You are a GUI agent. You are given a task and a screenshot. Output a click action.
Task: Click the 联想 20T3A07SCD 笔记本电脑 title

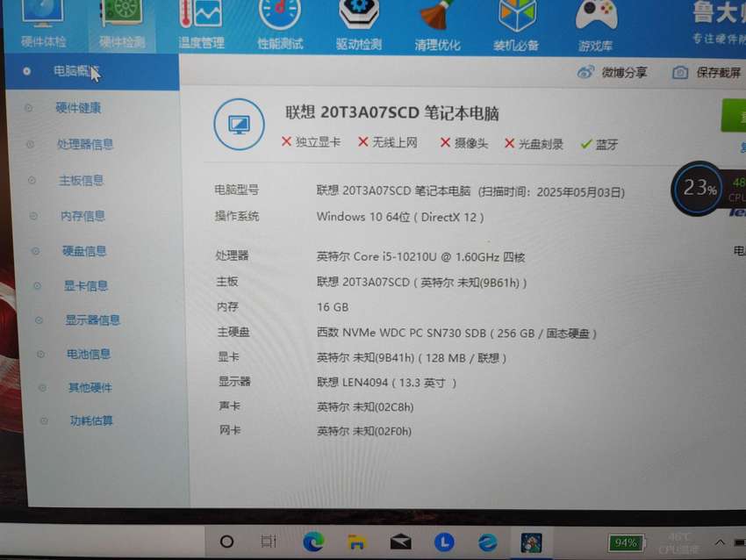tap(392, 113)
